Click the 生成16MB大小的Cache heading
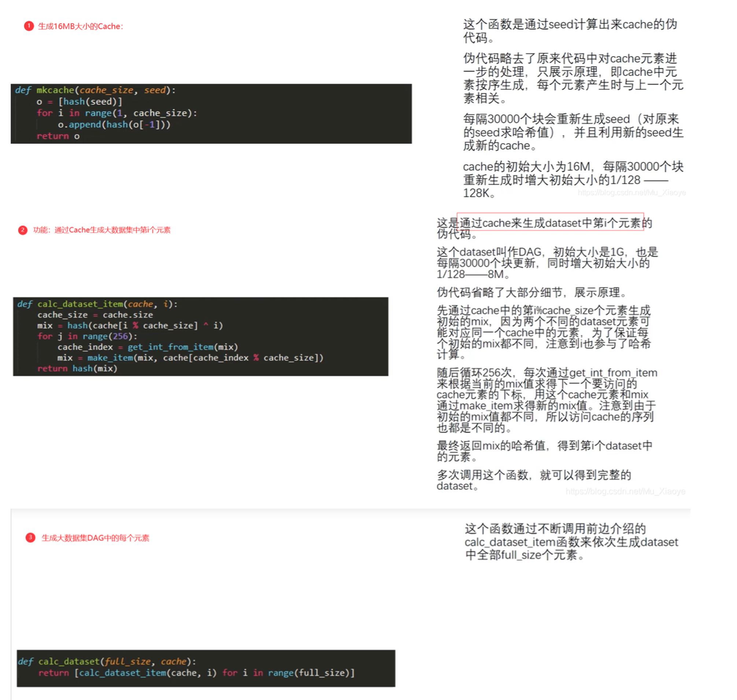Screen dimensions: 737x700 81,26
